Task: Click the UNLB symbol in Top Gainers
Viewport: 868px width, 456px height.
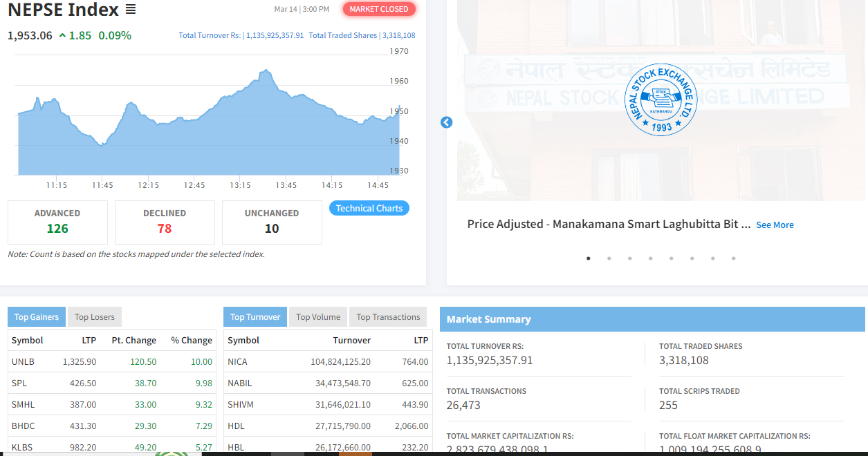Action: pyautogui.click(x=23, y=361)
